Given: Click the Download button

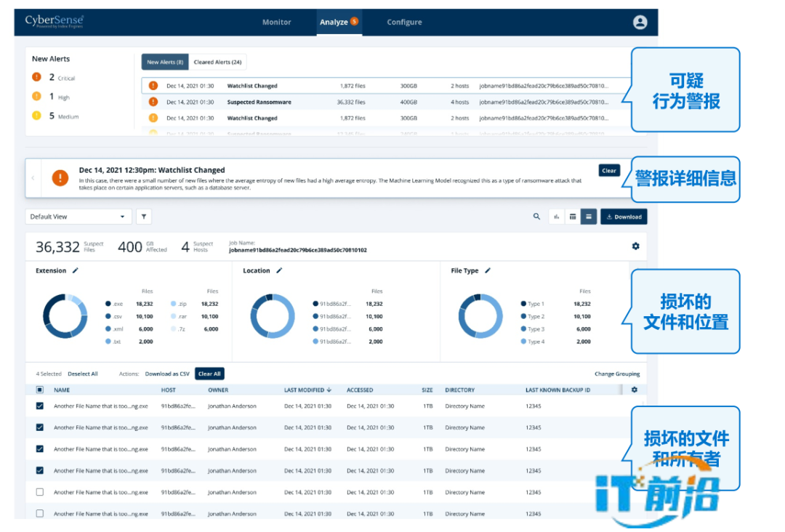Looking at the screenshot, I should [x=624, y=217].
